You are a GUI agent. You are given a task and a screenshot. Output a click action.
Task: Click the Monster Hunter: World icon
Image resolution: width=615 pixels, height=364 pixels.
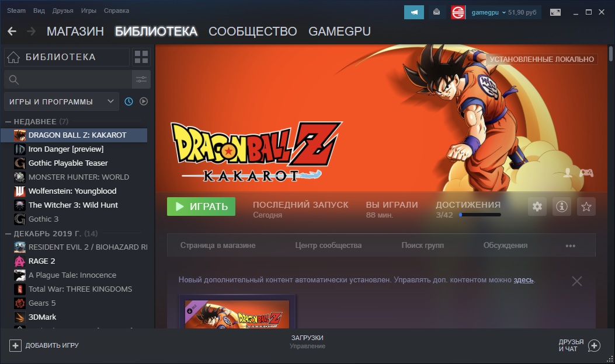[20, 177]
